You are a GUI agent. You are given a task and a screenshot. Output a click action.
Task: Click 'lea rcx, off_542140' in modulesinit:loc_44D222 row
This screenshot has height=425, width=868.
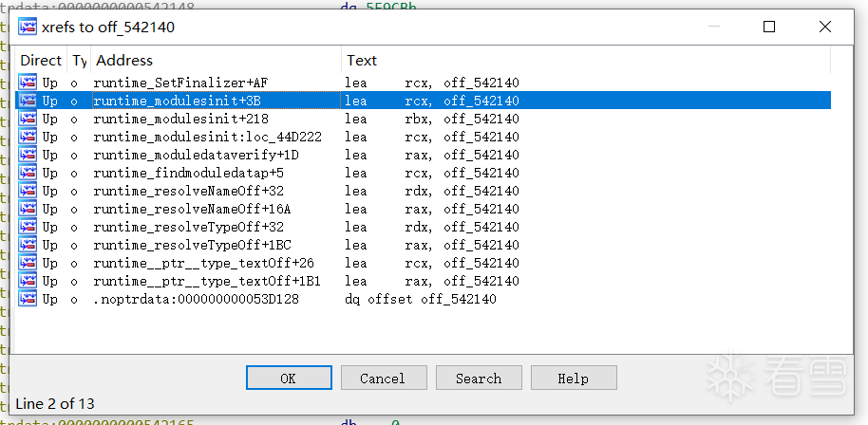click(x=432, y=137)
